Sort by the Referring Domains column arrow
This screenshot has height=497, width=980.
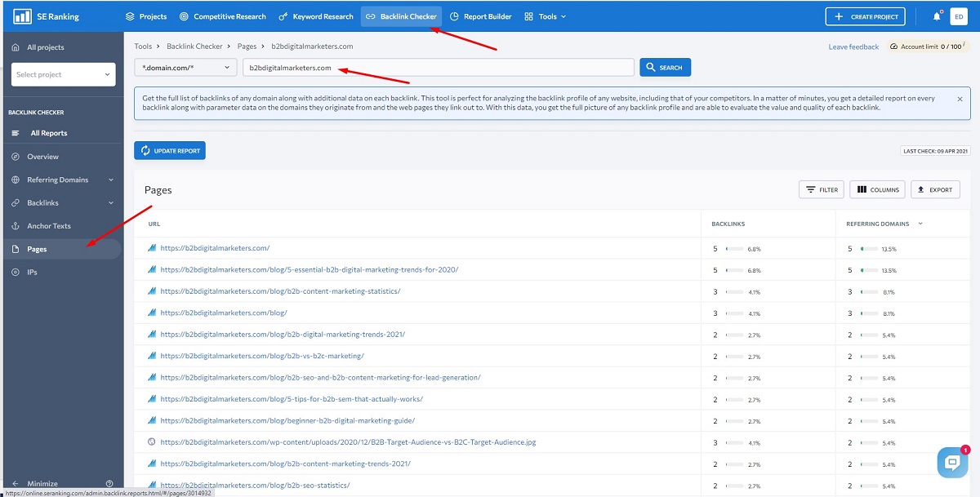click(x=921, y=224)
